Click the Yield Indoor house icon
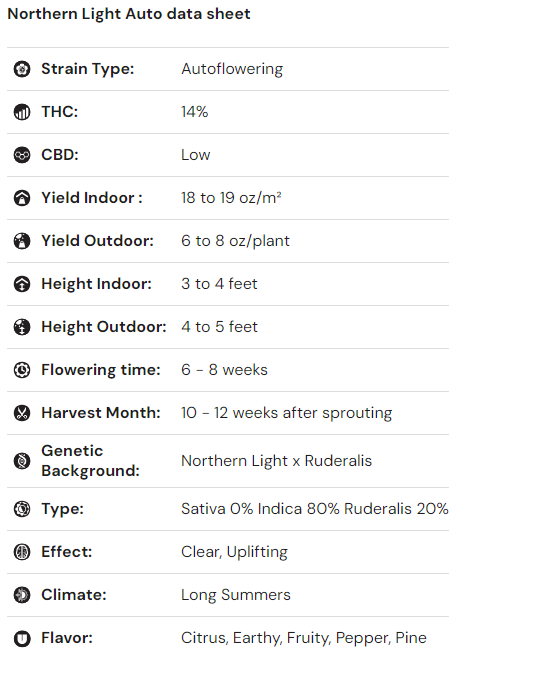 [22, 198]
